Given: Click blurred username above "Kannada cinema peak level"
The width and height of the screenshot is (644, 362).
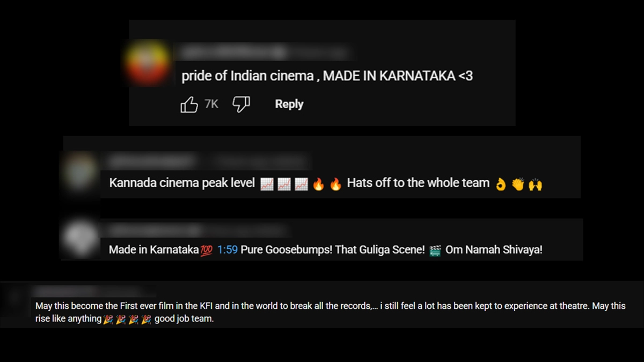Looking at the screenshot, I should click(152, 160).
